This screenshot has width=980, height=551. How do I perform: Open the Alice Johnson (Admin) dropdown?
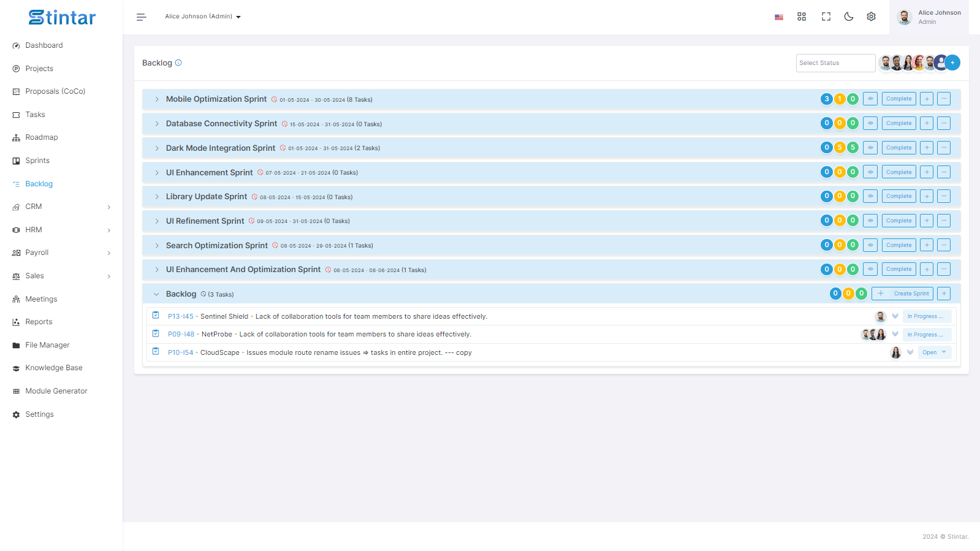click(203, 17)
